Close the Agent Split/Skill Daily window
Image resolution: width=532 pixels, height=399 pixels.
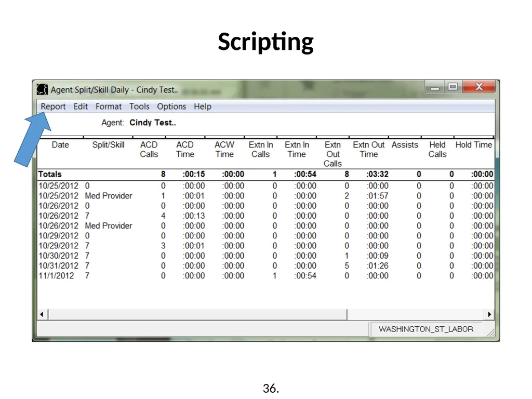pos(478,87)
